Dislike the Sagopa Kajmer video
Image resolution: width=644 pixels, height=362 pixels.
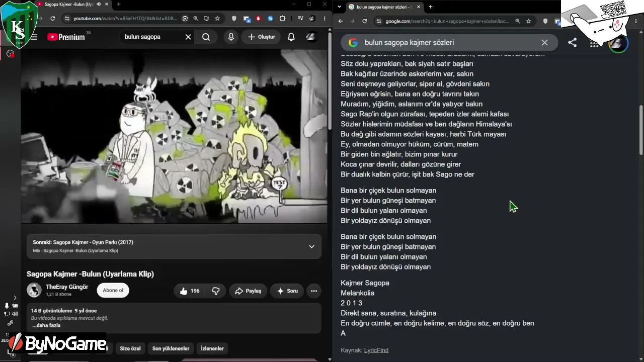(216, 291)
